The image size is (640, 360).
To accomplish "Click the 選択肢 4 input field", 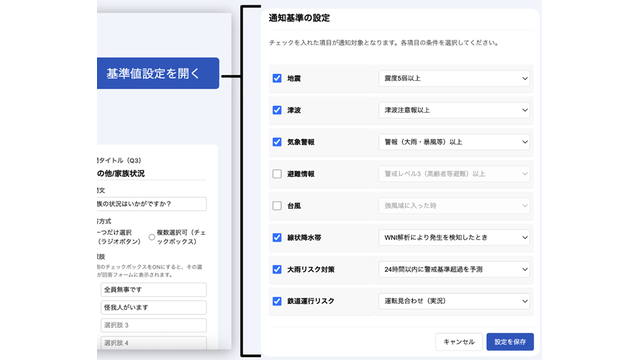I will tap(153, 343).
